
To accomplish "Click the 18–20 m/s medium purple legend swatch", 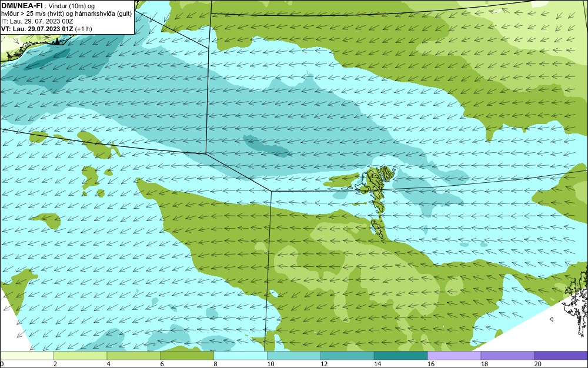I will 507,356.
